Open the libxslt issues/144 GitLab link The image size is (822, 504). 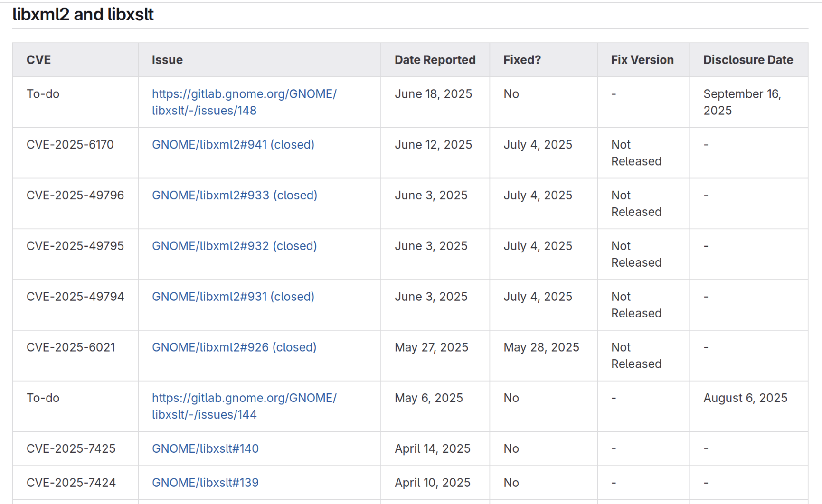click(x=244, y=406)
